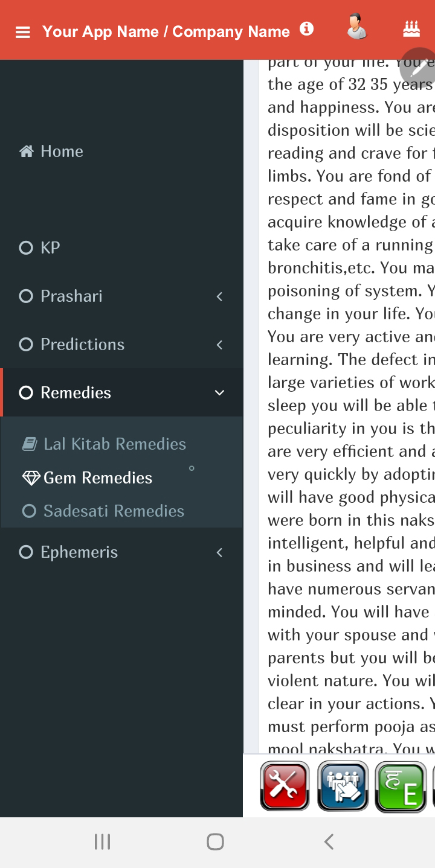Tap the birthday cake icon
Viewport: 435px width, 868px height.
(411, 28)
